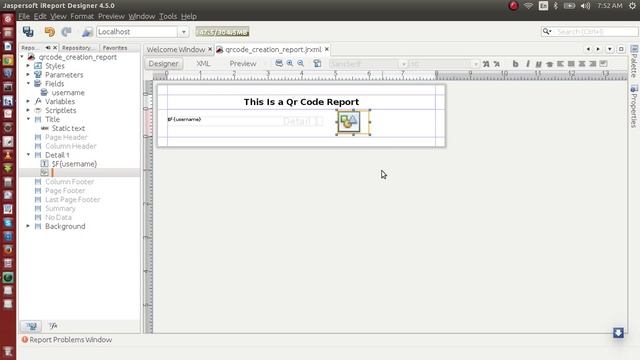Open the Preview menu in the menu bar

111,16
